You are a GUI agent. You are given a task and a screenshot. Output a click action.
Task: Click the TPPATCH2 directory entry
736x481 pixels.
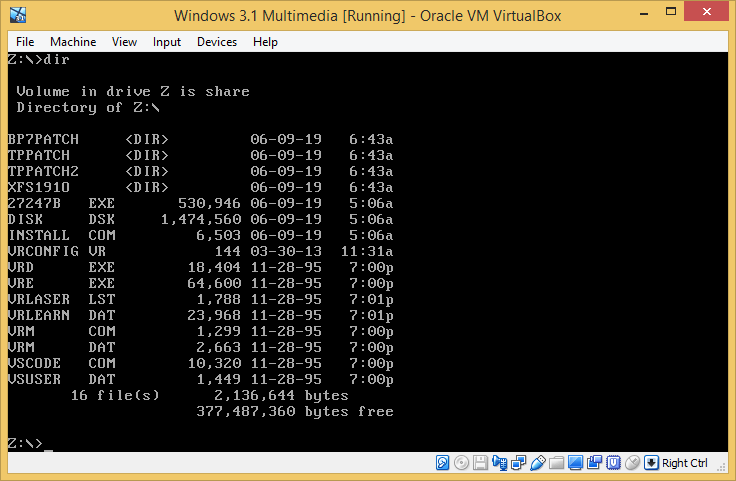pos(200,171)
